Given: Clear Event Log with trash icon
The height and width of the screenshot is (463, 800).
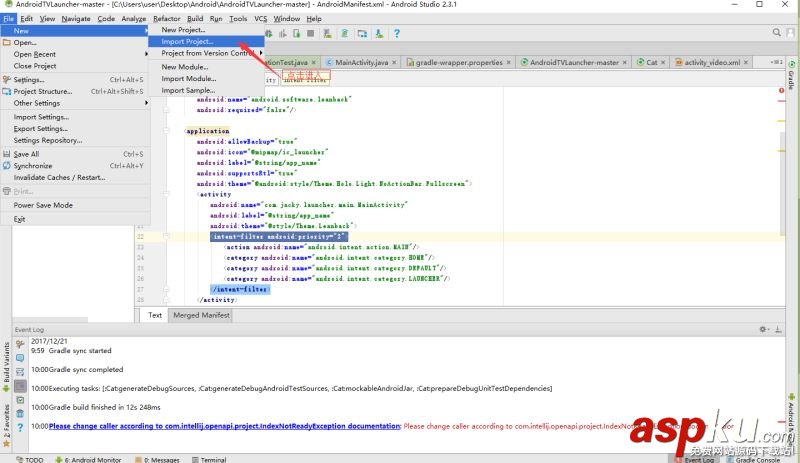Looking at the screenshot, I should 20,413.
